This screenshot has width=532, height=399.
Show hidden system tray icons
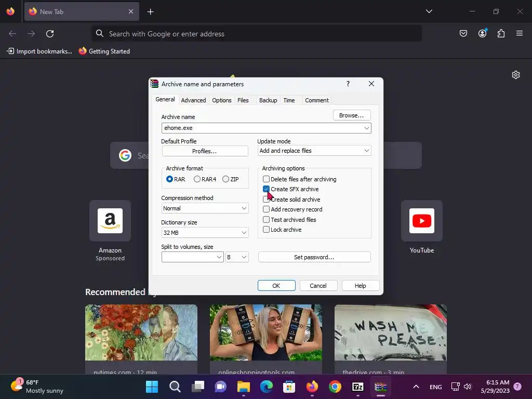pyautogui.click(x=416, y=387)
